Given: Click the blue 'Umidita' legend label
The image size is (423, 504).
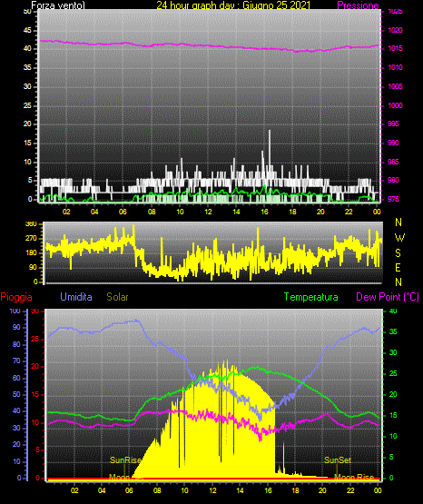Looking at the screenshot, I should point(76,297).
